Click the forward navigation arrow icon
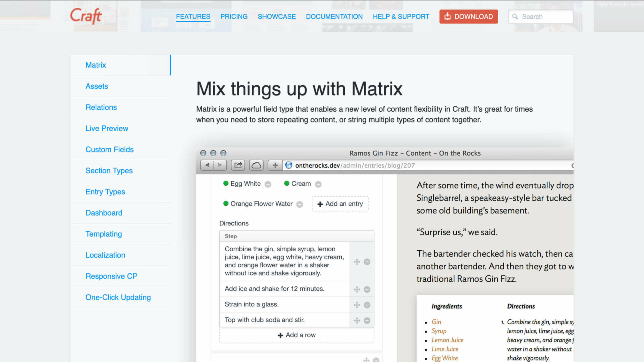644x362 pixels. tap(220, 165)
